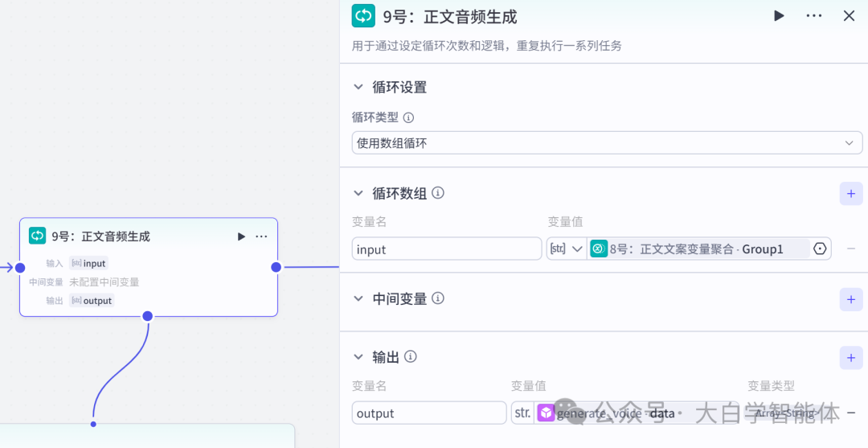This screenshot has height=448, width=868.
Task: Click the bottom loop-body port of node
Action: tap(147, 316)
